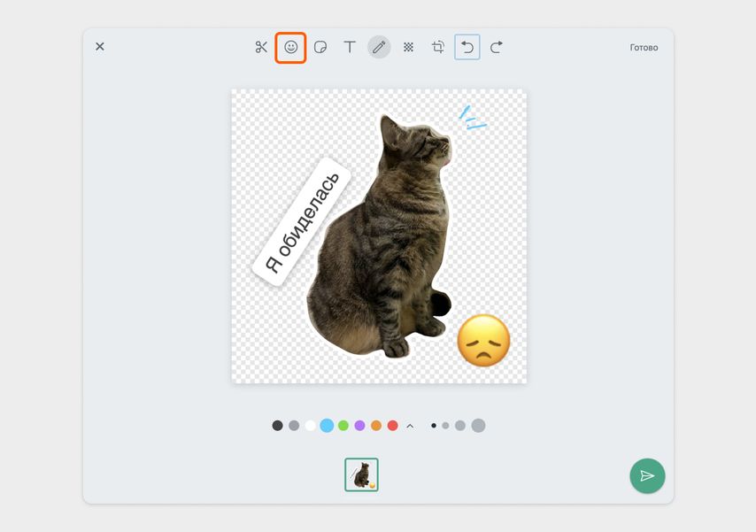Click the Готово button
The width and height of the screenshot is (756, 532).
[644, 48]
